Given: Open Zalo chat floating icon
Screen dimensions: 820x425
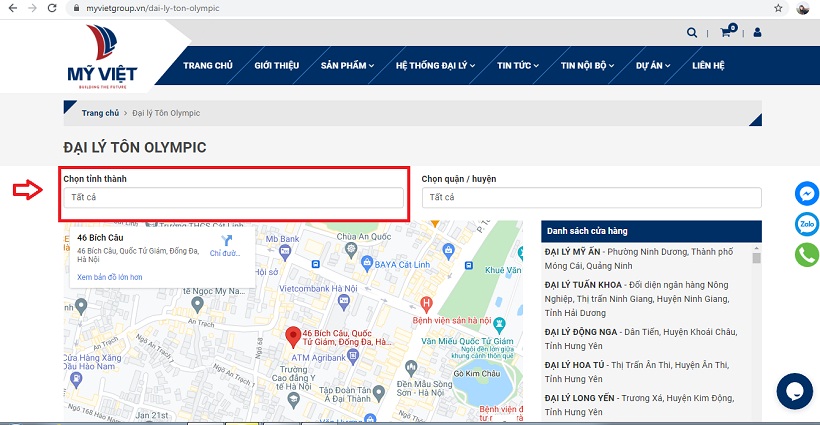Looking at the screenshot, I should tap(807, 224).
